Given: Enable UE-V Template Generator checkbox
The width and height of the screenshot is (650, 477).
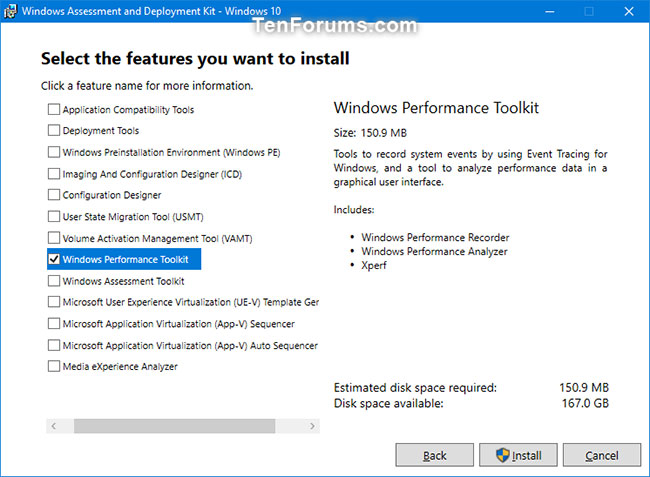Looking at the screenshot, I should [x=54, y=302].
